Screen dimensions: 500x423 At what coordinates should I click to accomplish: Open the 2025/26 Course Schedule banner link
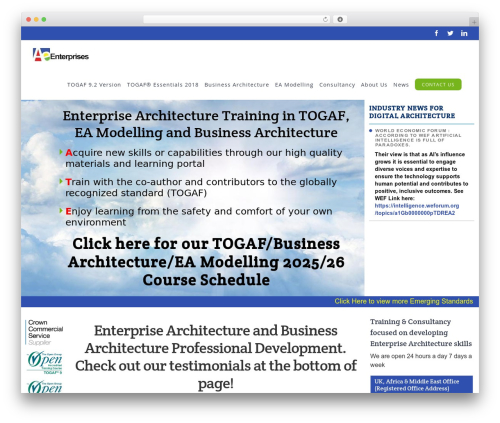(x=206, y=262)
